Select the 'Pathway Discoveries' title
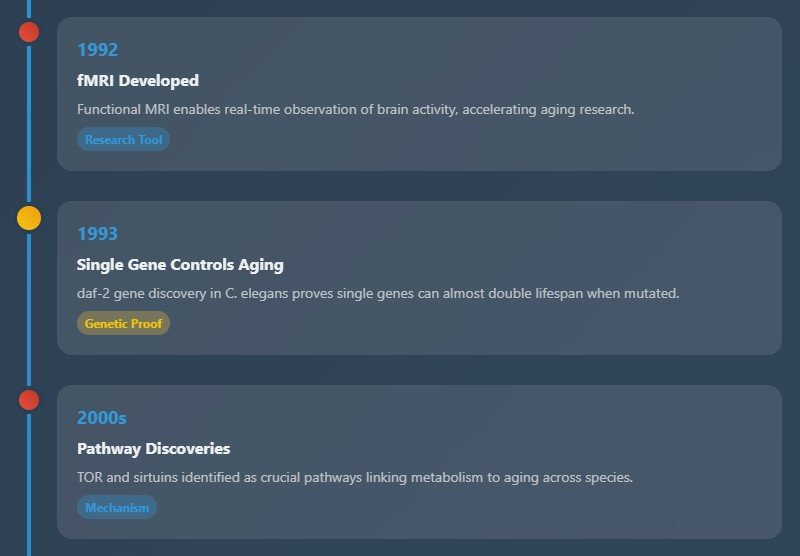 (153, 449)
